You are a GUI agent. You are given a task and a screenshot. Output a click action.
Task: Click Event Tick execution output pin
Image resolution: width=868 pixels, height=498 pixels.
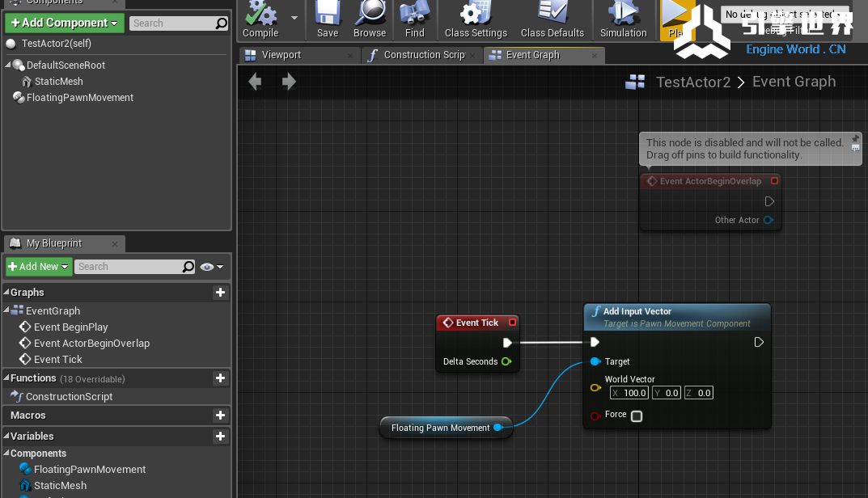[x=507, y=343]
